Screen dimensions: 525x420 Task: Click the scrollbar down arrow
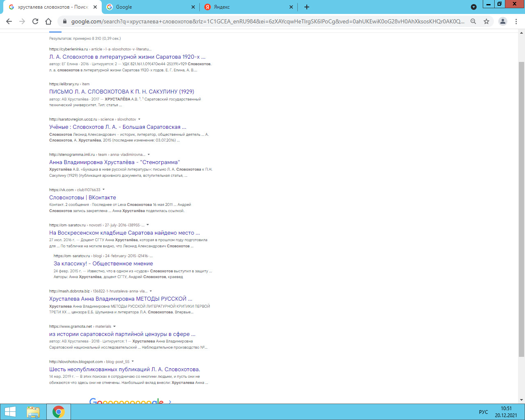click(522, 400)
